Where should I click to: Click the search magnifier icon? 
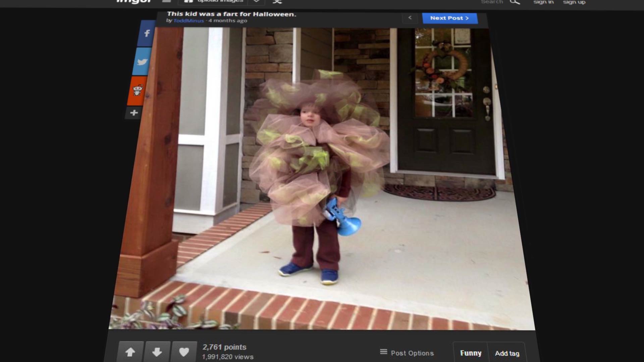tap(515, 2)
